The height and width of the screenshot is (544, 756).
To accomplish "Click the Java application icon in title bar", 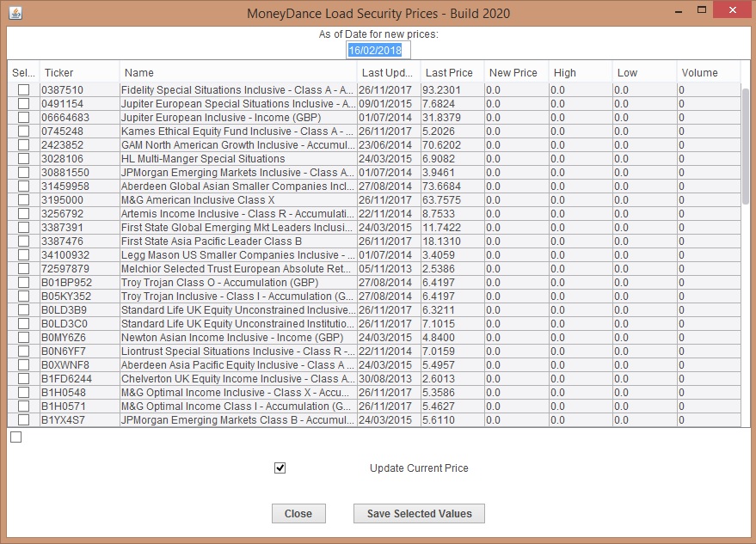I will (x=15, y=13).
